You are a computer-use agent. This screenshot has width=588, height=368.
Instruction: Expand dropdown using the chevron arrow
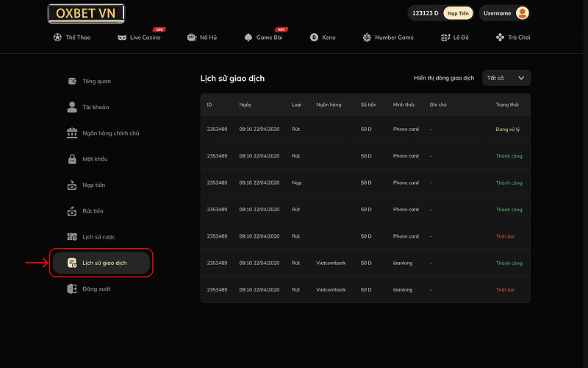coord(521,78)
